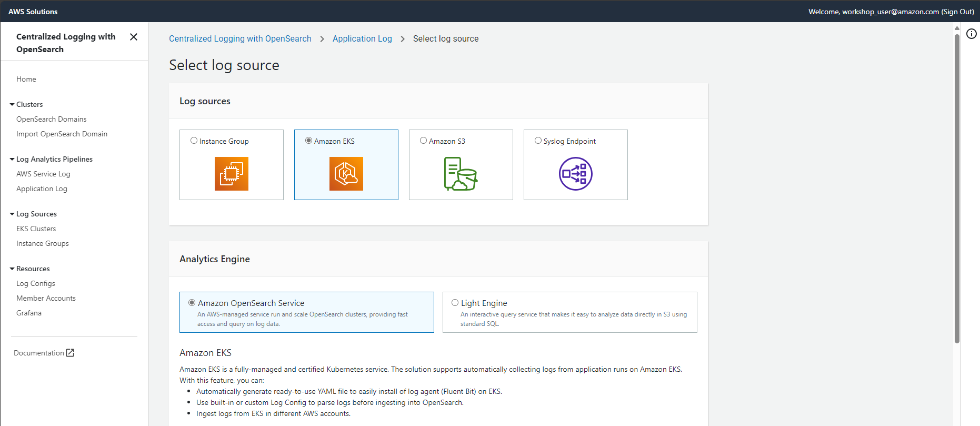
Task: Collapse the Clusters navigation section
Action: coord(12,104)
